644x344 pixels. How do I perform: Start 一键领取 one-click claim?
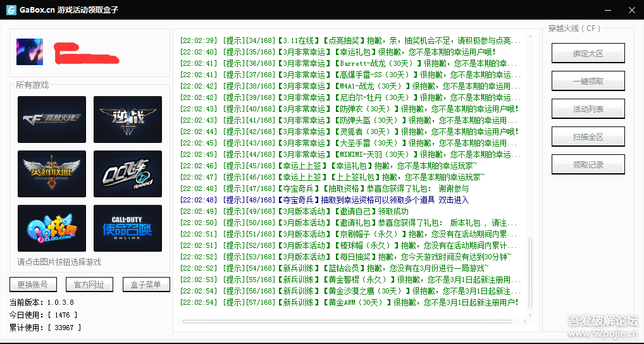588,82
